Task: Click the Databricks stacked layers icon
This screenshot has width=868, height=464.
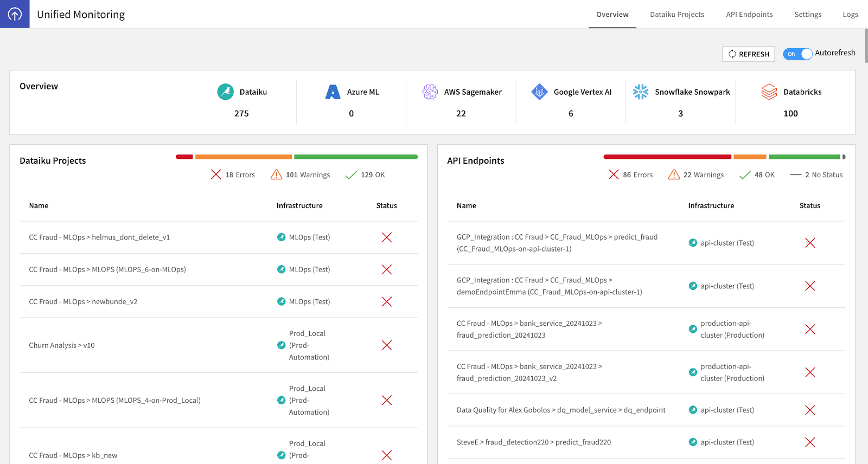Action: [x=769, y=92]
